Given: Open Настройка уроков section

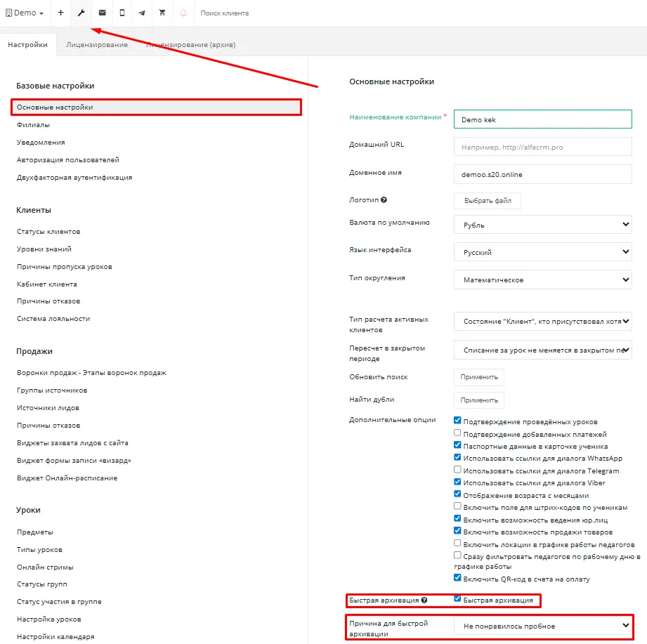Looking at the screenshot, I should [x=49, y=619].
